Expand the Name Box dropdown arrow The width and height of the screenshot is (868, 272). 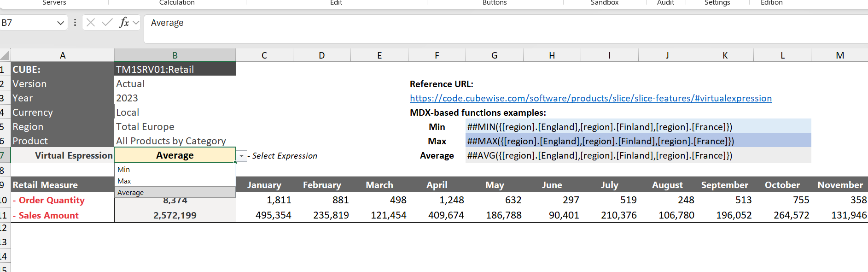60,23
